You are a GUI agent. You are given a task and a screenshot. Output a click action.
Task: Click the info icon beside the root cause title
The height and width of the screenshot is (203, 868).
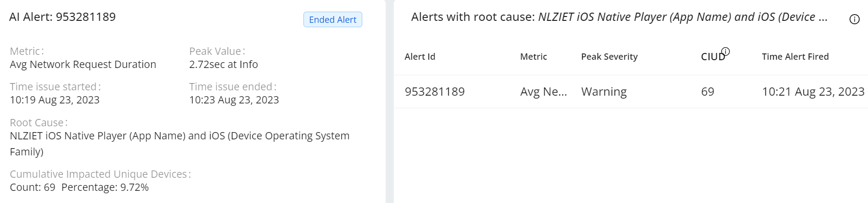854,19
